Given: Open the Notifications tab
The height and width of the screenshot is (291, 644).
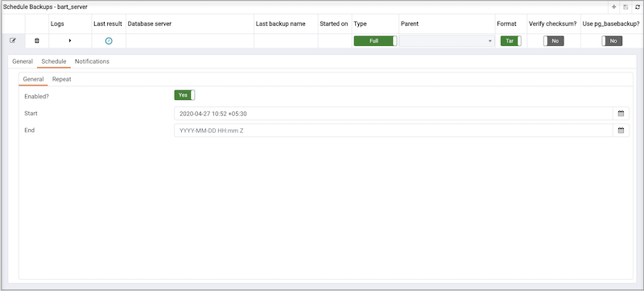Looking at the screenshot, I should pyautogui.click(x=92, y=61).
